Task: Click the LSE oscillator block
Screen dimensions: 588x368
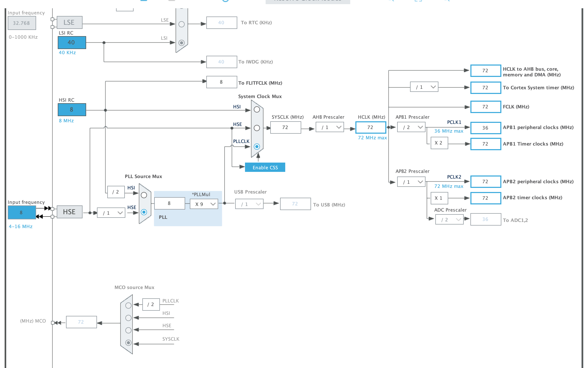Action: [x=70, y=22]
